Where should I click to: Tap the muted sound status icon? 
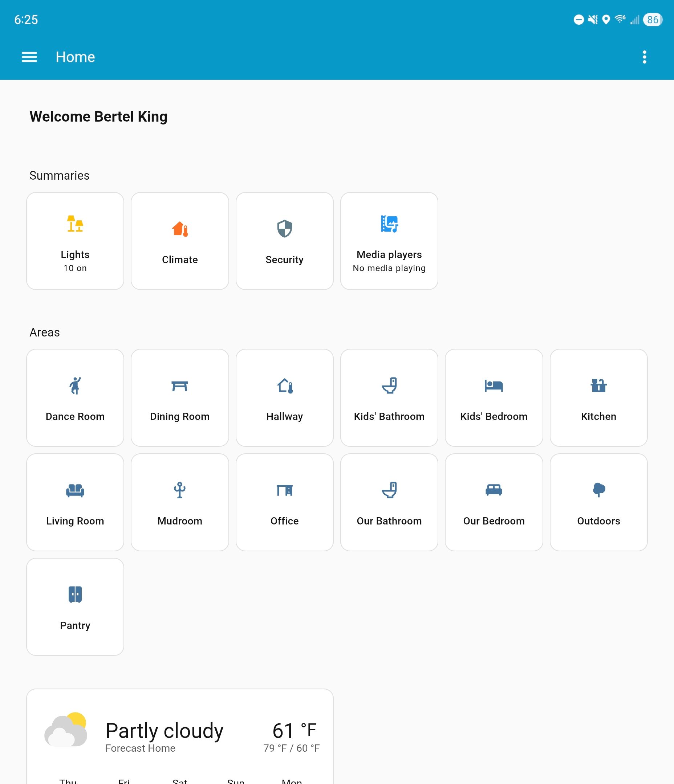(593, 20)
